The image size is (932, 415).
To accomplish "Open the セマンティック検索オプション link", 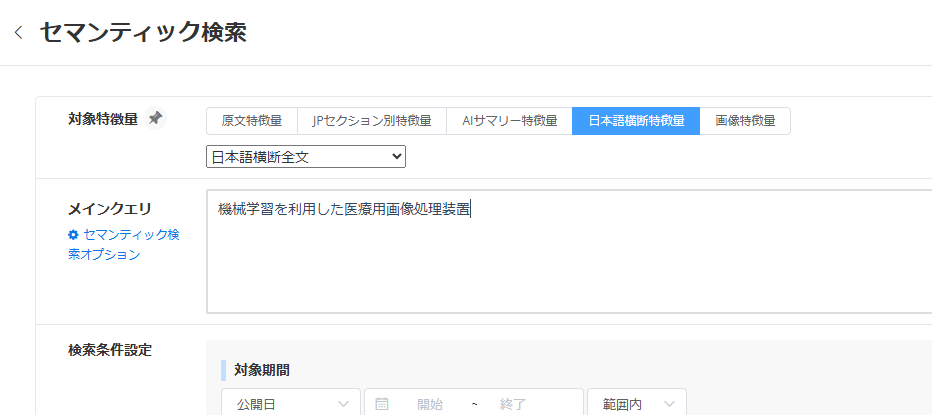I will (x=124, y=244).
